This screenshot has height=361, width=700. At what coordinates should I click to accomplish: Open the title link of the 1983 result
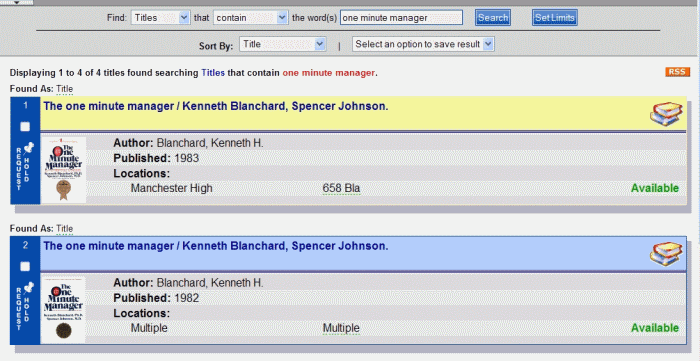point(216,107)
